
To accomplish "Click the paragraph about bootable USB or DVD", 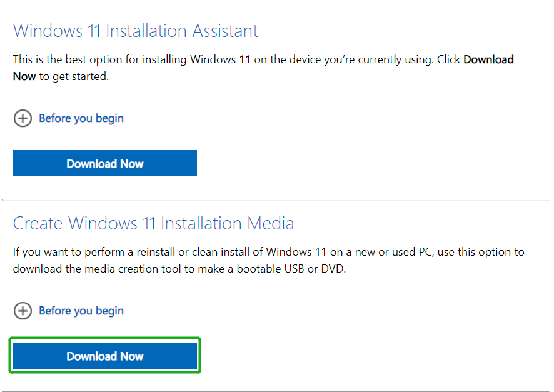I will [268, 260].
